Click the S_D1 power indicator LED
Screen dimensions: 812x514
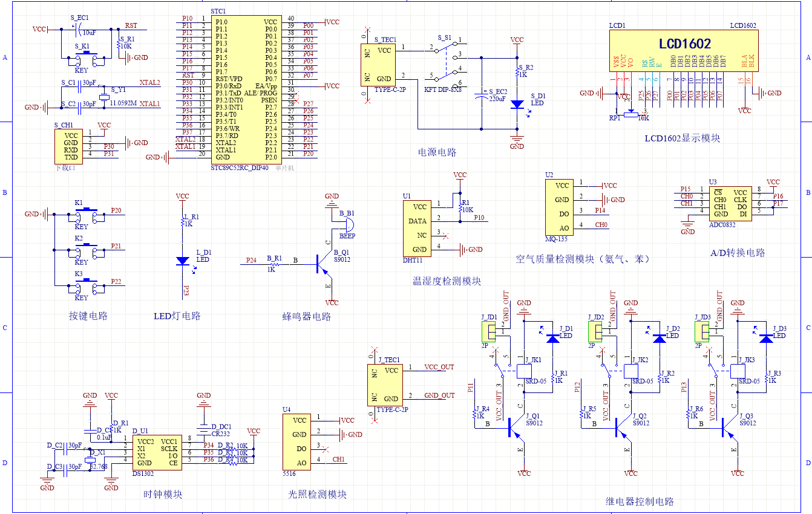pos(517,104)
